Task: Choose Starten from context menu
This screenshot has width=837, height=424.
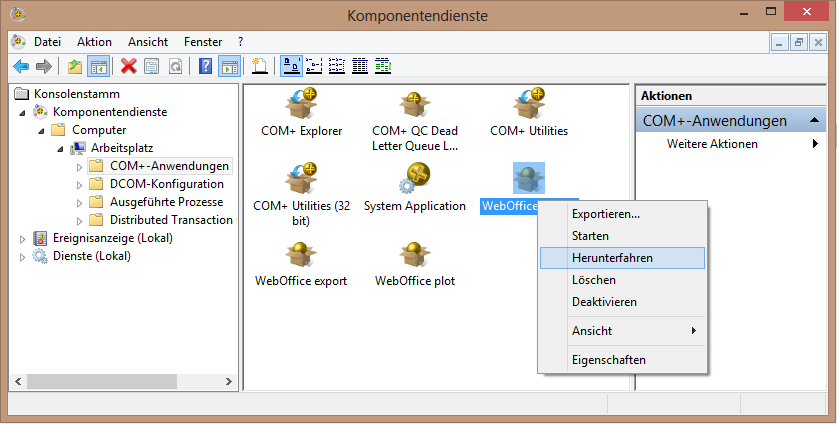Action: 622,236
